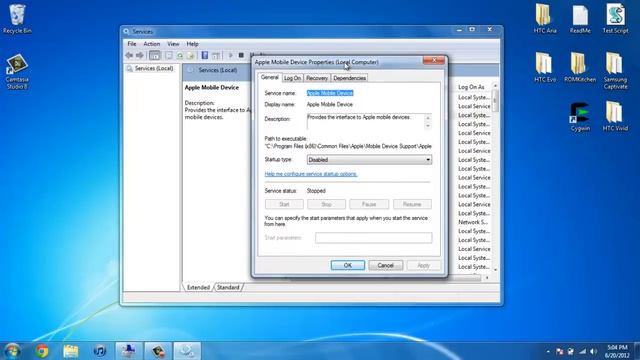Viewport: 640px width, 360px height.
Task: Click the 'Network S...' Log On As entry
Action: click(473, 222)
